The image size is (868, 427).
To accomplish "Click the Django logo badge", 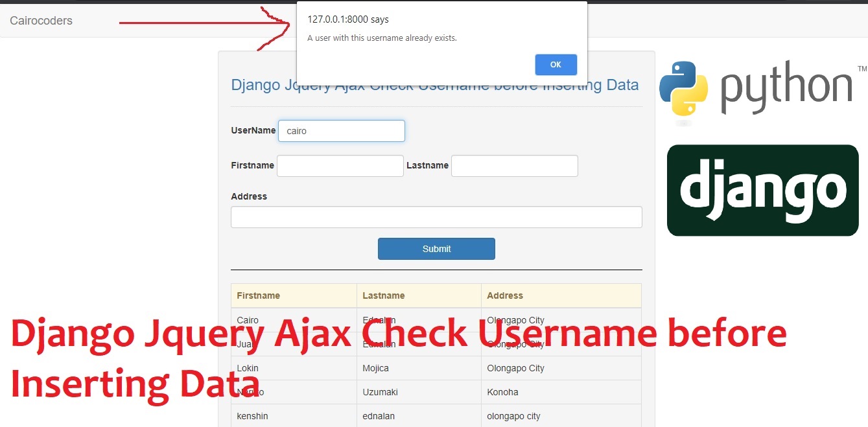I will click(762, 190).
